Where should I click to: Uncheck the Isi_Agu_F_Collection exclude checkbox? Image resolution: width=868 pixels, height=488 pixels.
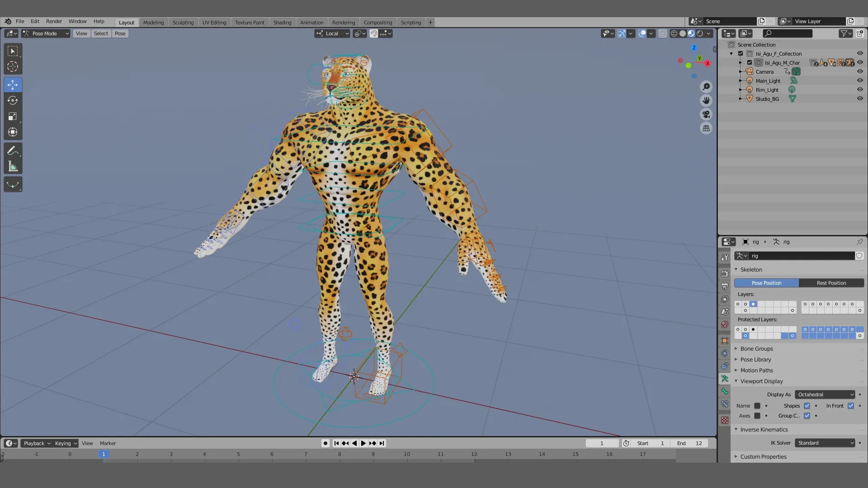click(741, 53)
